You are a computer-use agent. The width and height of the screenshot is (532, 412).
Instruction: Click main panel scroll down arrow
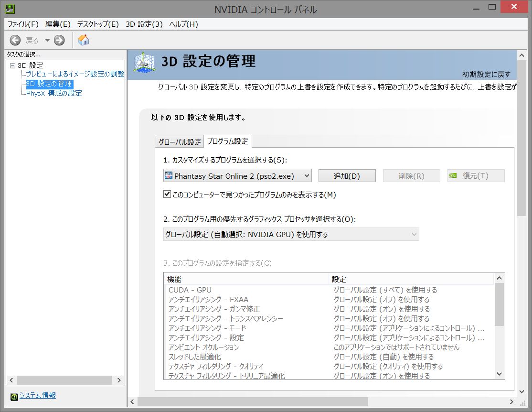521,391
